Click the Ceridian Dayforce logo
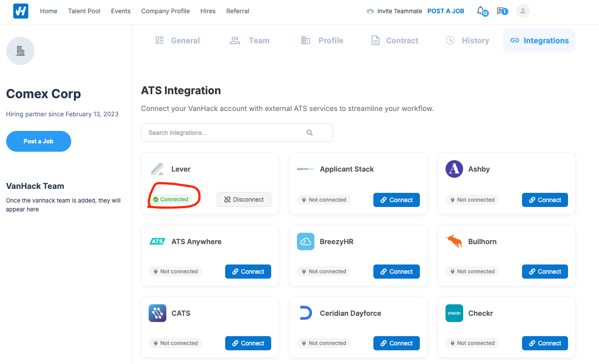 306,313
